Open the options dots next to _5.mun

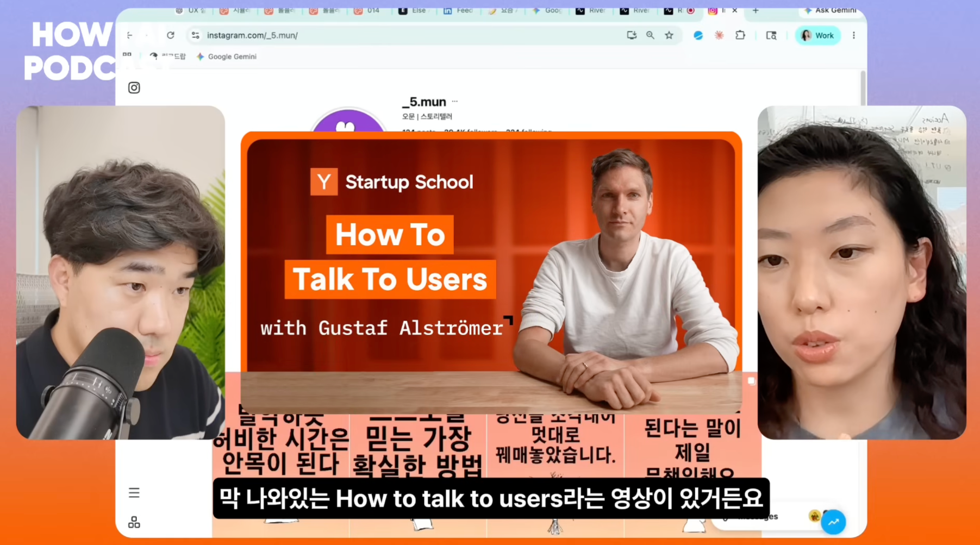pos(455,102)
